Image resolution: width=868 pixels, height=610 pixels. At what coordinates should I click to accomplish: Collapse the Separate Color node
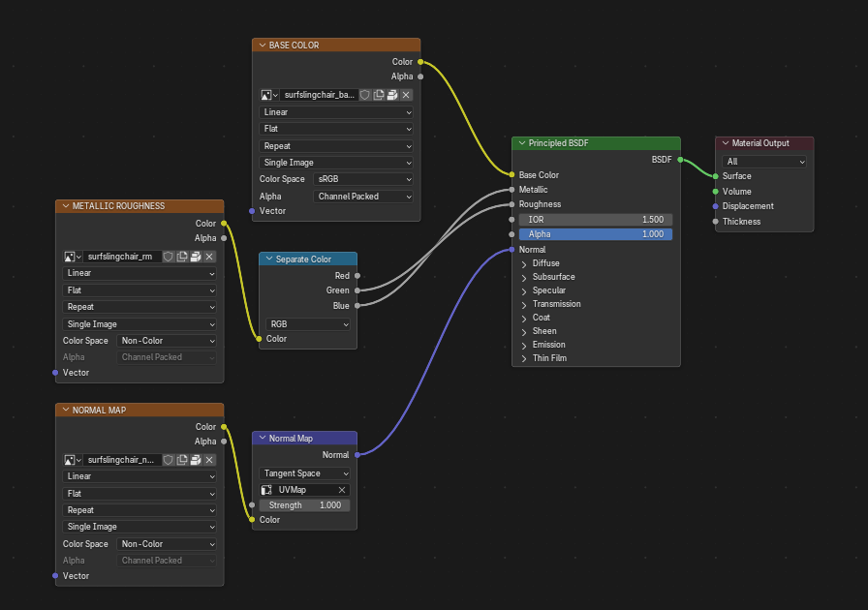click(269, 259)
